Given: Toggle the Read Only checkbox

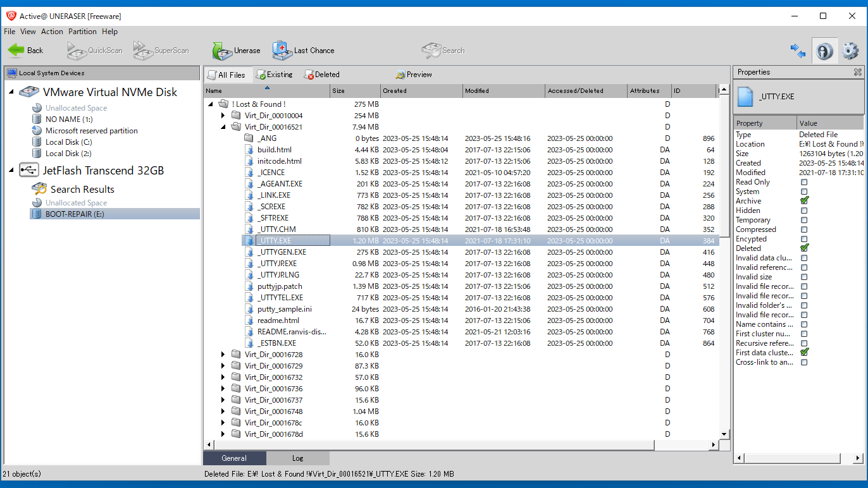Looking at the screenshot, I should coord(804,182).
